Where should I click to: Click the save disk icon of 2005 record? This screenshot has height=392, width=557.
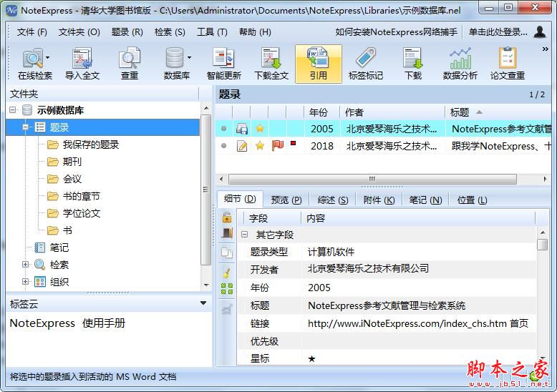pos(242,129)
